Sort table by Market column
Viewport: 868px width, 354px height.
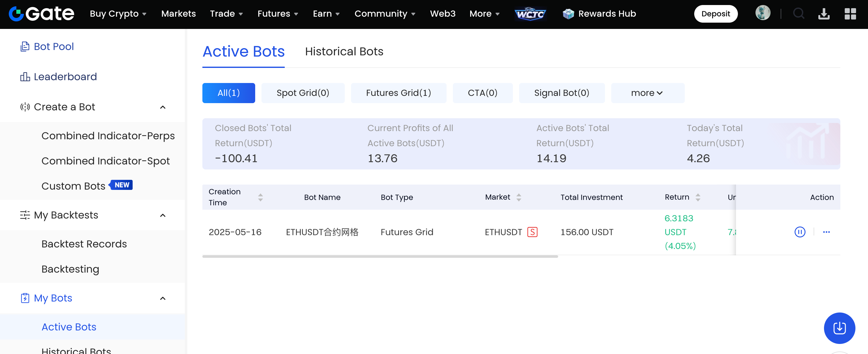click(x=519, y=197)
